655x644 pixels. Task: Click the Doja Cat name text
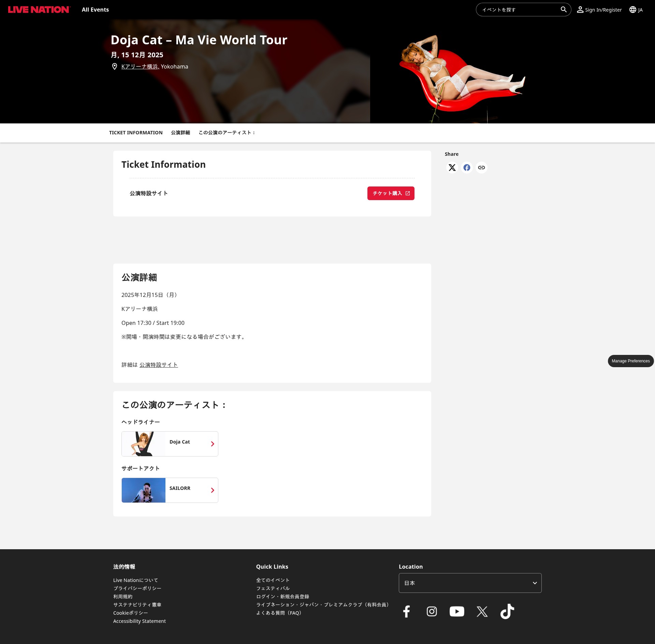(x=180, y=442)
